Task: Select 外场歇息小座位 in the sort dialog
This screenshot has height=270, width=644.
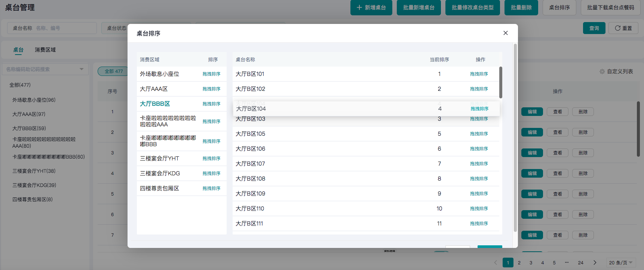Action: 159,74
